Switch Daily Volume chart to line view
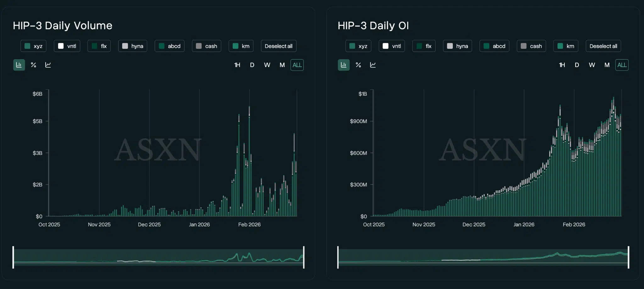Image resolution: width=644 pixels, height=289 pixels. click(48, 65)
